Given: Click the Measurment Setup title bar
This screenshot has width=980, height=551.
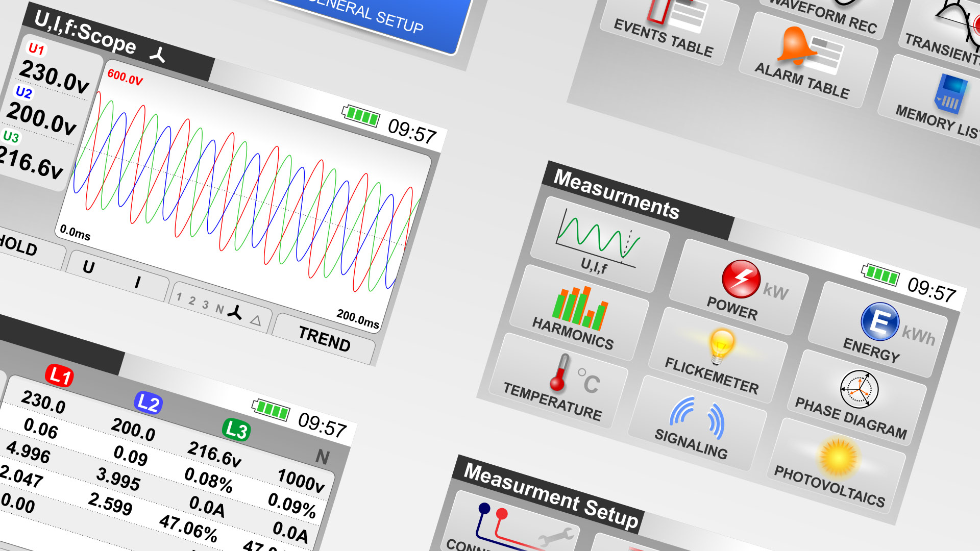Looking at the screenshot, I should coord(549,494).
